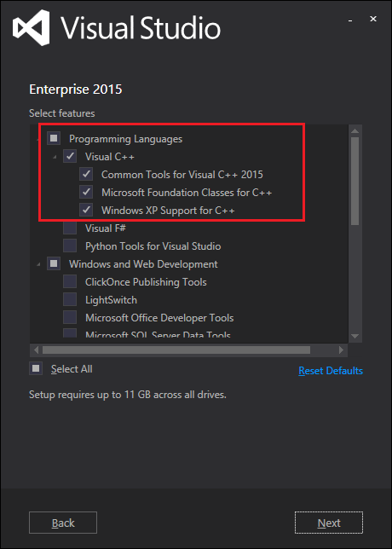Select the LightSwitch feature item
This screenshot has height=549, width=392.
click(x=111, y=300)
